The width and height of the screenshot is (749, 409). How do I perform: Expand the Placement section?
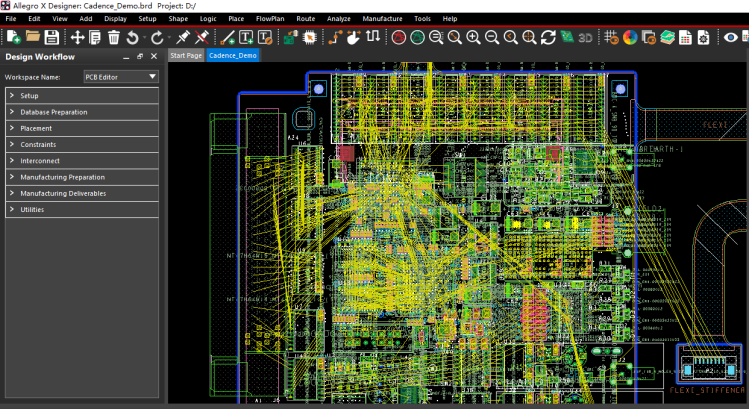tap(82, 128)
